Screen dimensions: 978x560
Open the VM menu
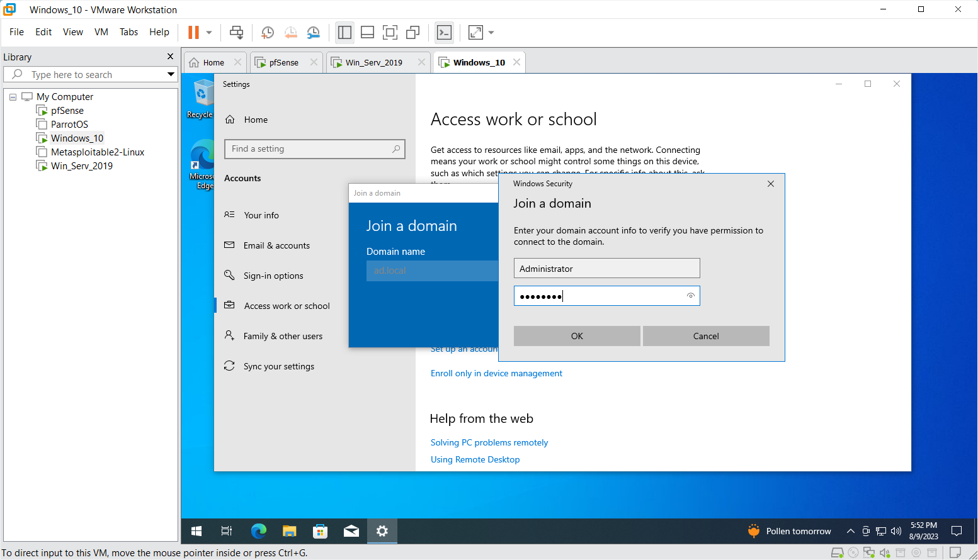[x=101, y=32]
